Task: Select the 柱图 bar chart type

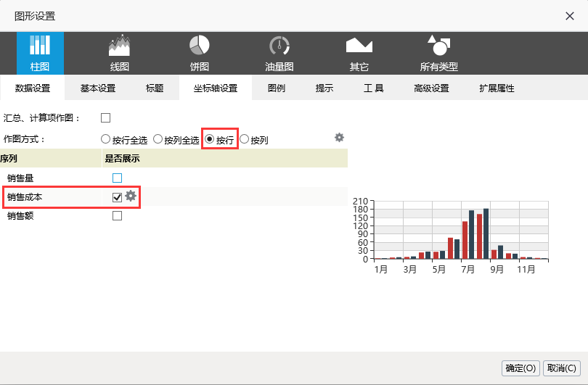Action: [40, 53]
